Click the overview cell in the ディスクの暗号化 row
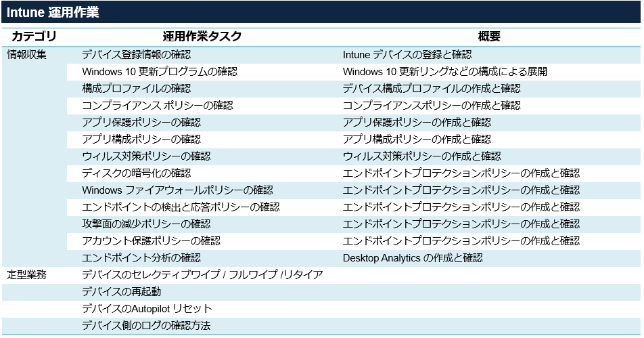This screenshot has width=644, height=338. 461,173
